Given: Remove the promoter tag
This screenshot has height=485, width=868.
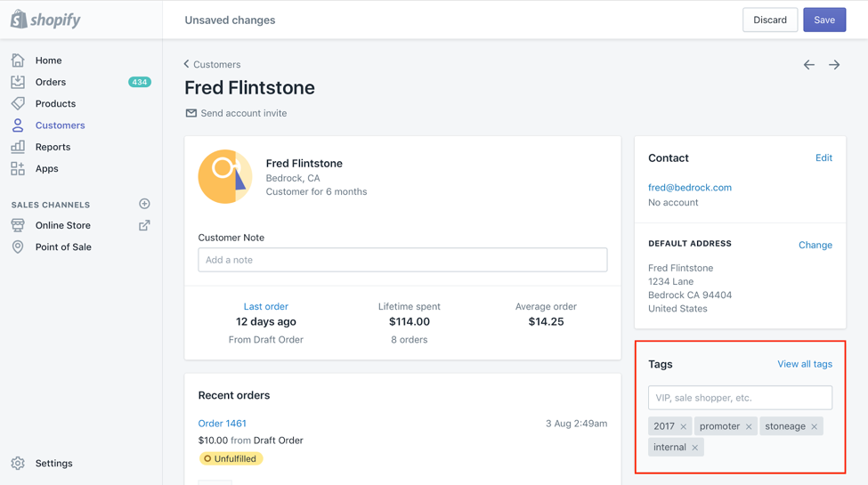Looking at the screenshot, I should [749, 426].
